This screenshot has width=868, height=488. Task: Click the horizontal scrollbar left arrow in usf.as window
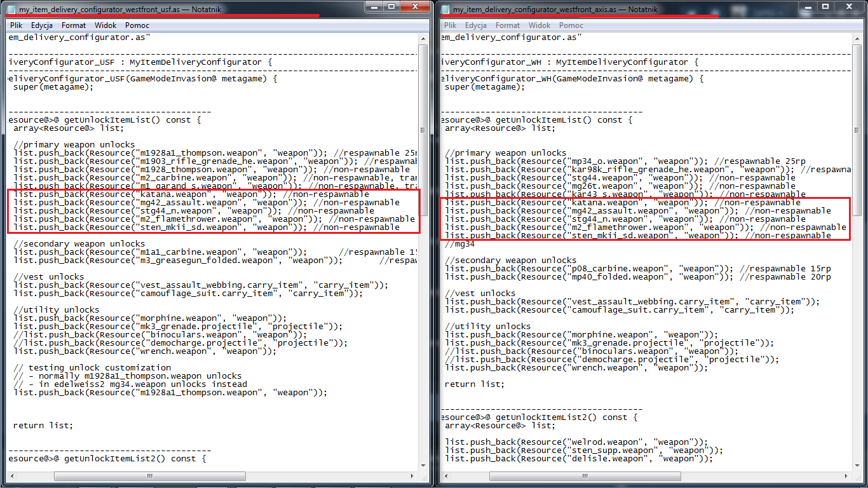coord(13,476)
